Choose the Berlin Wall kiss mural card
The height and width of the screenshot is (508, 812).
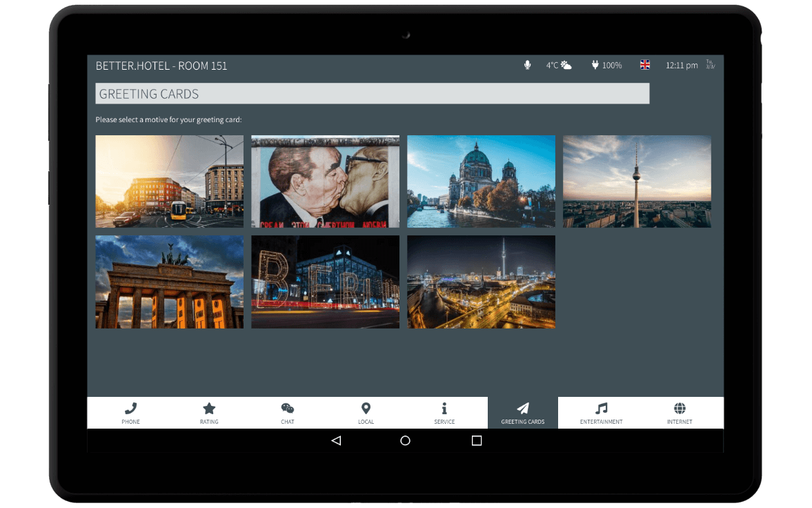[325, 182]
